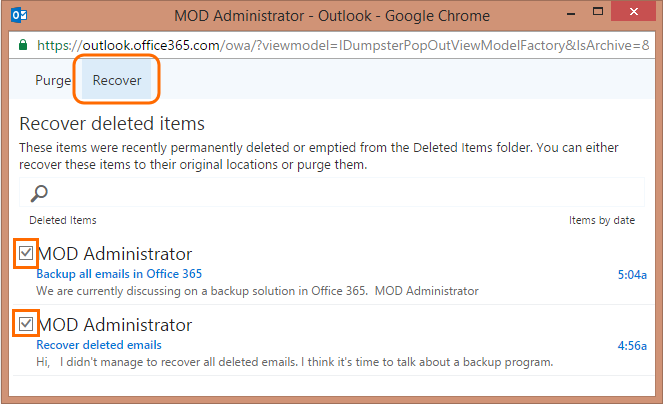Click the 5:04a timestamp
The image size is (663, 404).
(x=632, y=275)
